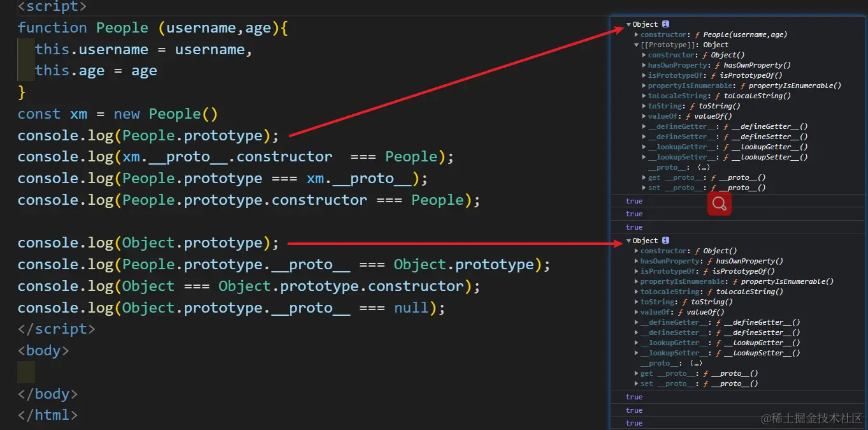Image resolution: width=868 pixels, height=430 pixels.
Task: Expand get __proto__ under the [[Prototype]] node
Action: (x=644, y=177)
